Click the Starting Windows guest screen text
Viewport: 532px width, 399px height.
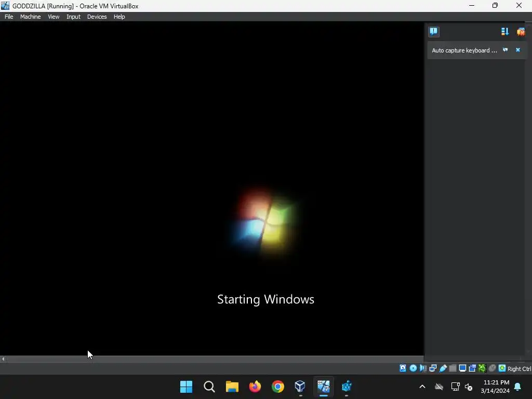(265, 299)
